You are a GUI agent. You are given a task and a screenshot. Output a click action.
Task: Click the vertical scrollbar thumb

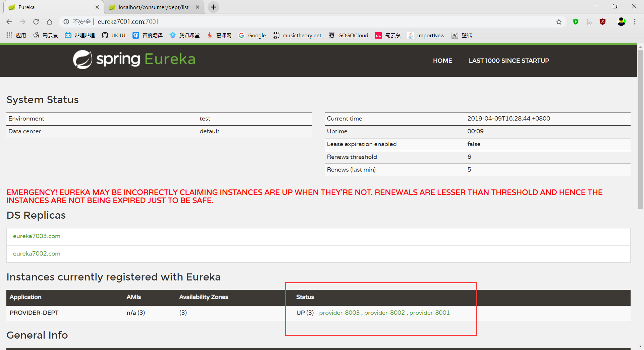pos(640,129)
